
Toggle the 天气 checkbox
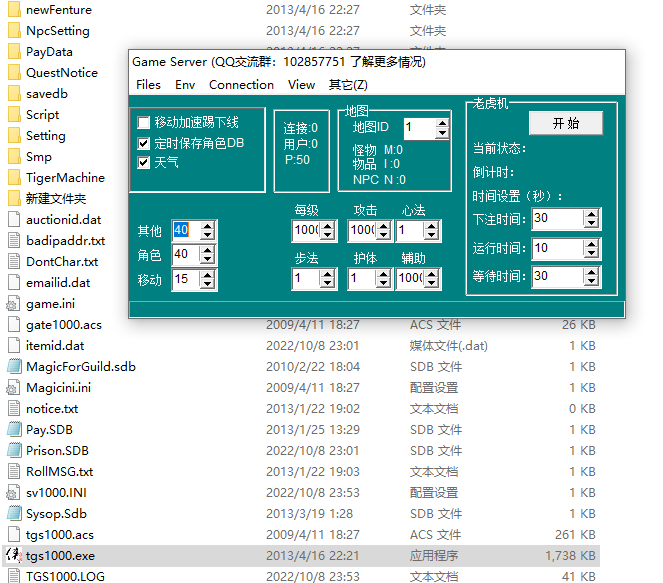[x=144, y=162]
